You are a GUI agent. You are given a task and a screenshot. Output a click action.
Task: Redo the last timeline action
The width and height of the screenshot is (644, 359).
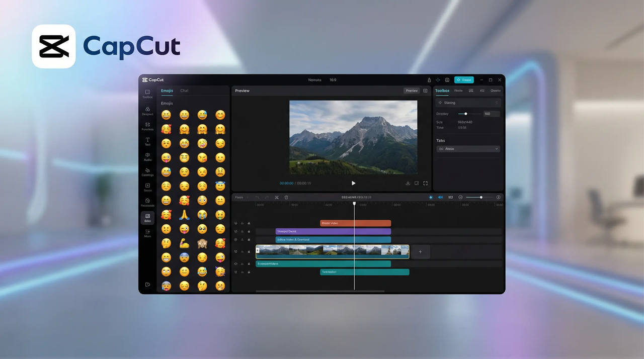267,198
